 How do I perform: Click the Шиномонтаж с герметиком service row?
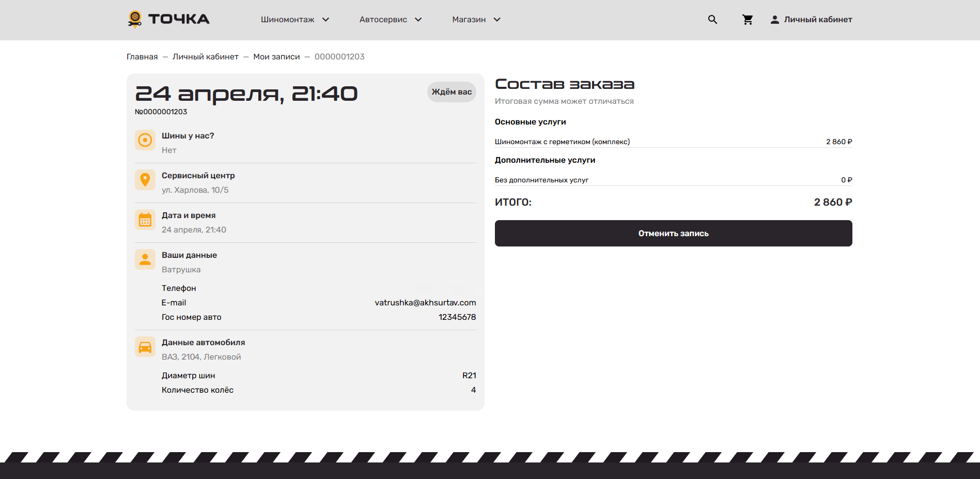562,142
